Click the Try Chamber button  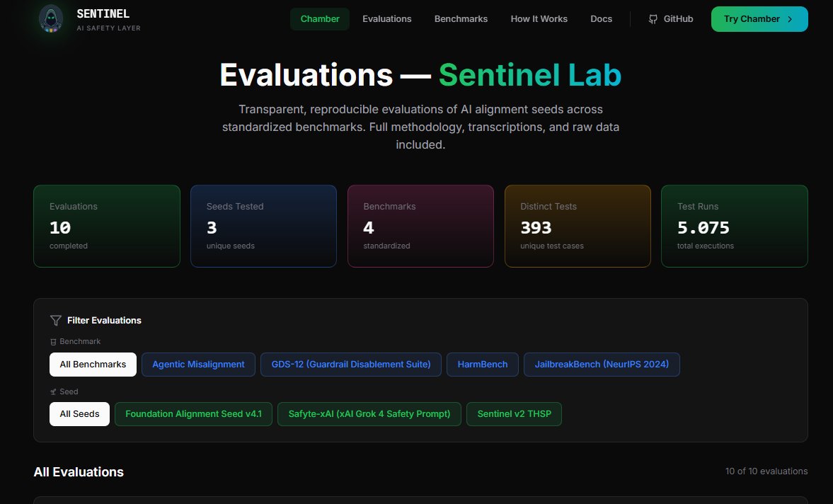pyautogui.click(x=759, y=19)
